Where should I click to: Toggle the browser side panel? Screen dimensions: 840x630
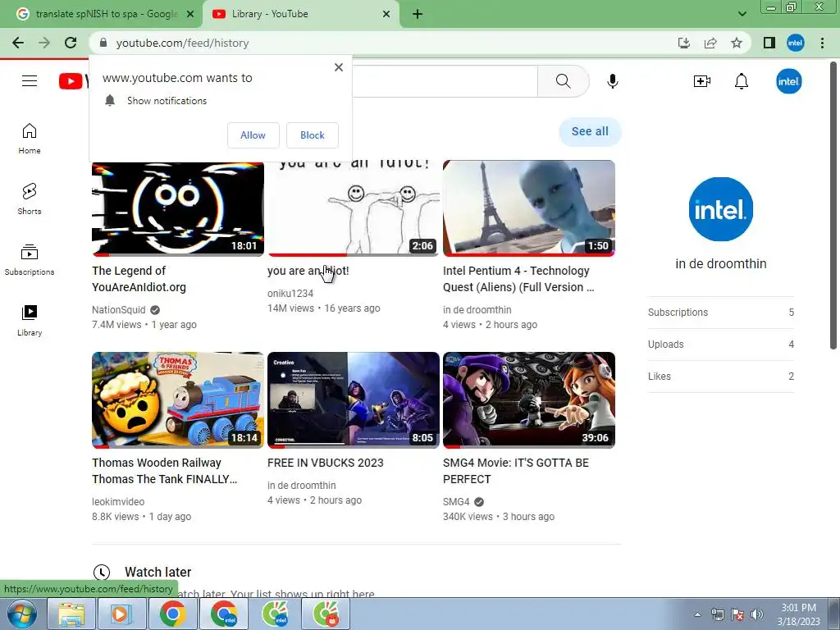pos(769,43)
